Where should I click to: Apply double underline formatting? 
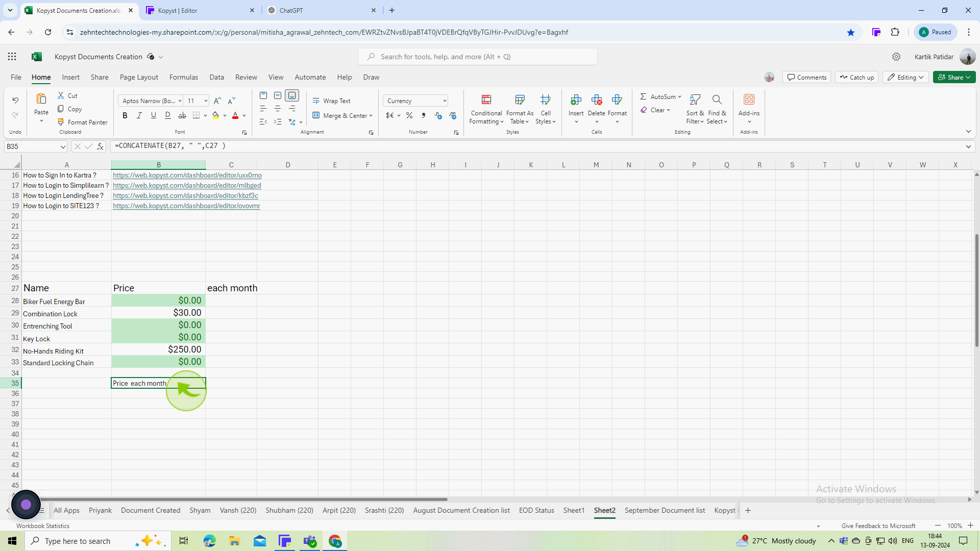click(168, 116)
